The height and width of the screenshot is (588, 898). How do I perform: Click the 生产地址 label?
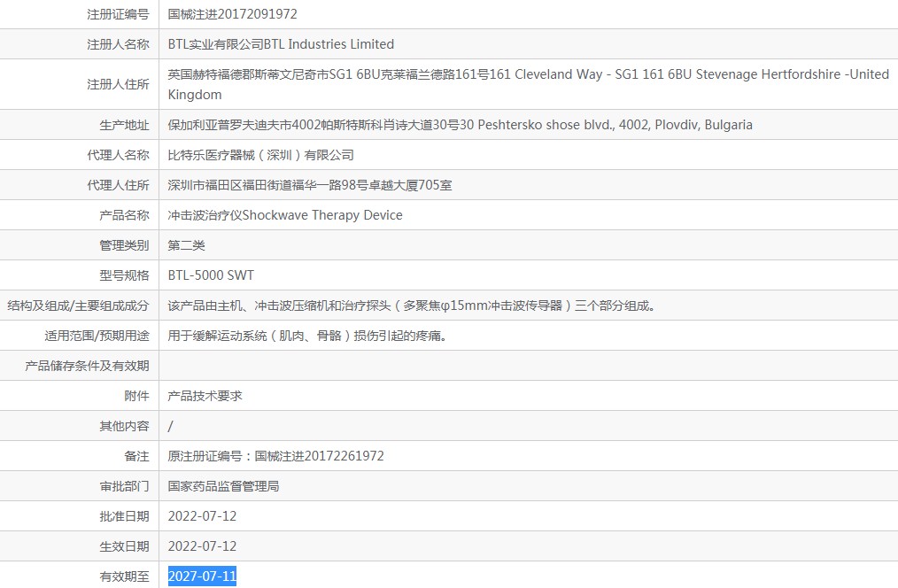click(124, 125)
